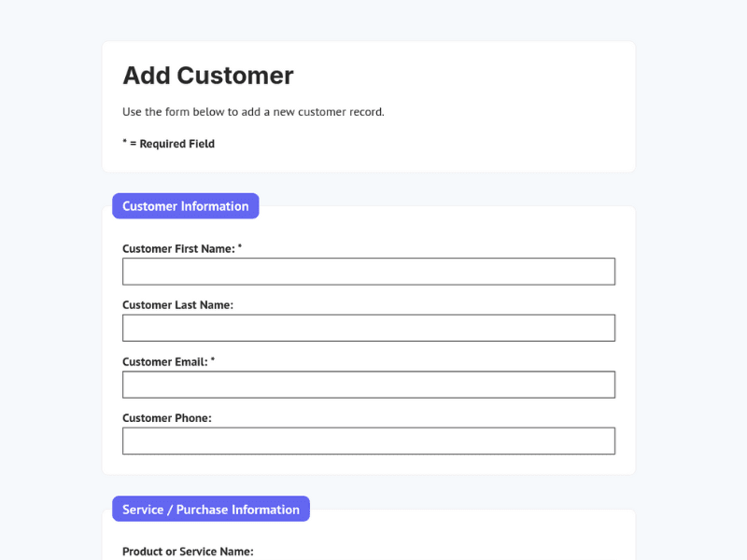Click the required asterisk beside Customer Email
The image size is (747, 560).
click(213, 360)
